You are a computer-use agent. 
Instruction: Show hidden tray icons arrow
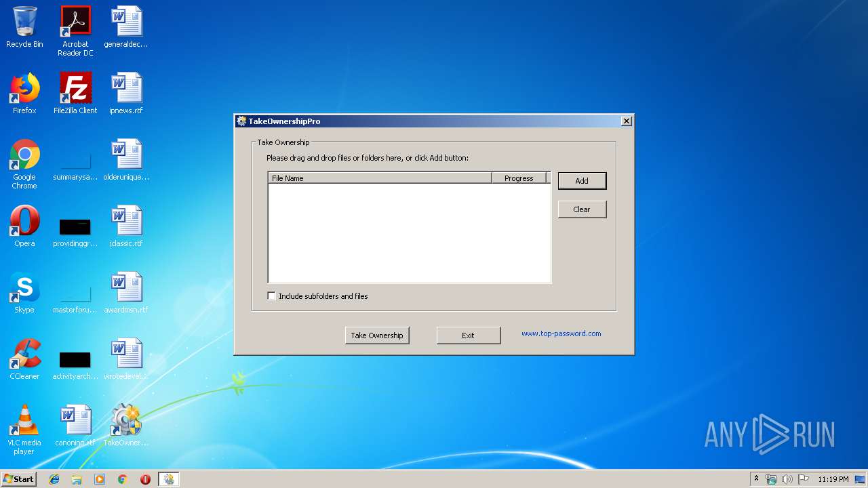[x=756, y=479]
